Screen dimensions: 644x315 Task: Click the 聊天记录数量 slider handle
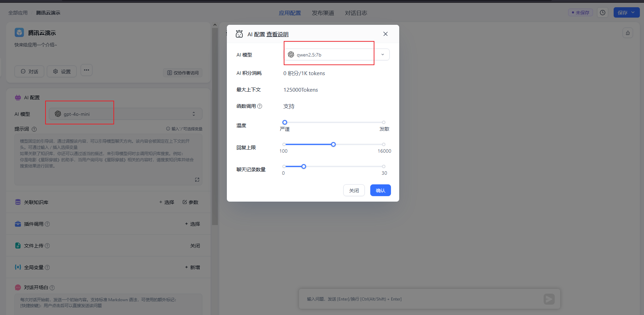(x=304, y=166)
